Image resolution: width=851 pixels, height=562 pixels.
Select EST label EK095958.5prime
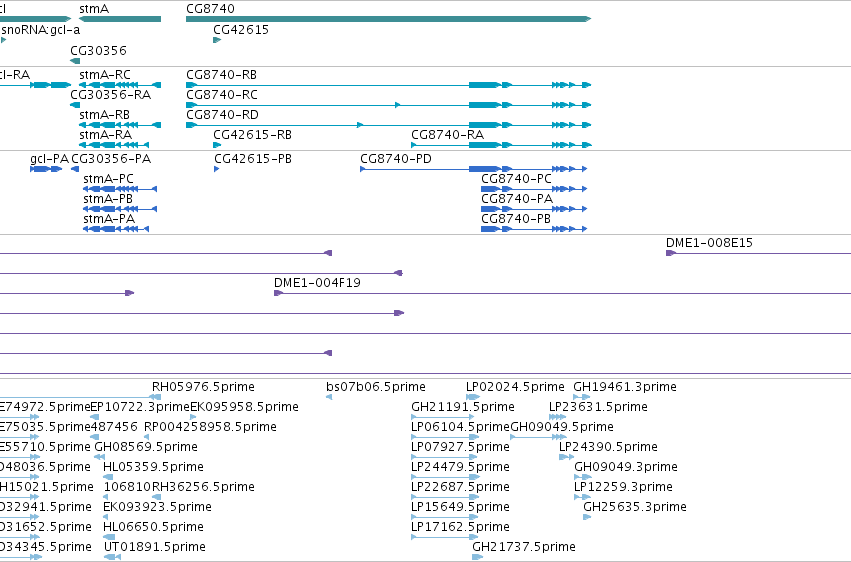(244, 407)
